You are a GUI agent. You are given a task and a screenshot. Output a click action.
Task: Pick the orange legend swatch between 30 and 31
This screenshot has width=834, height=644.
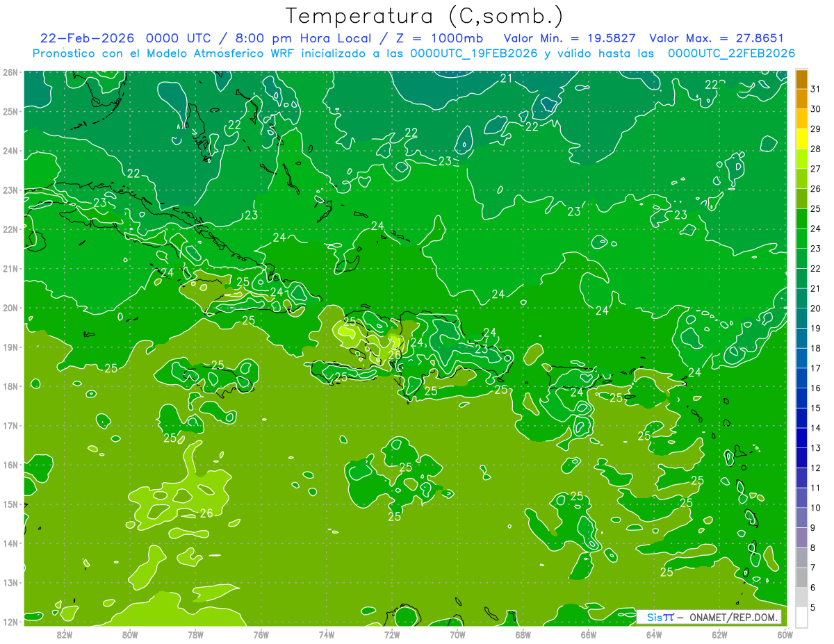(801, 99)
